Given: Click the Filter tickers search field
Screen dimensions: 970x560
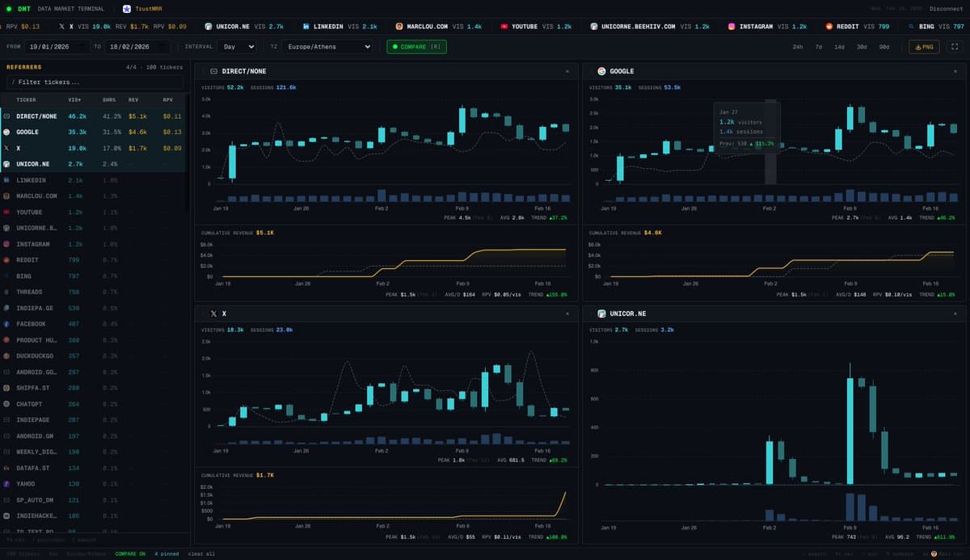Looking at the screenshot, I should (x=95, y=82).
